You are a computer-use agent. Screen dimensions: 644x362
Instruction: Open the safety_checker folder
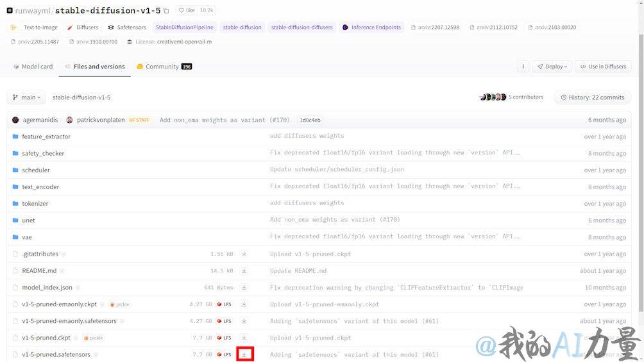point(43,153)
